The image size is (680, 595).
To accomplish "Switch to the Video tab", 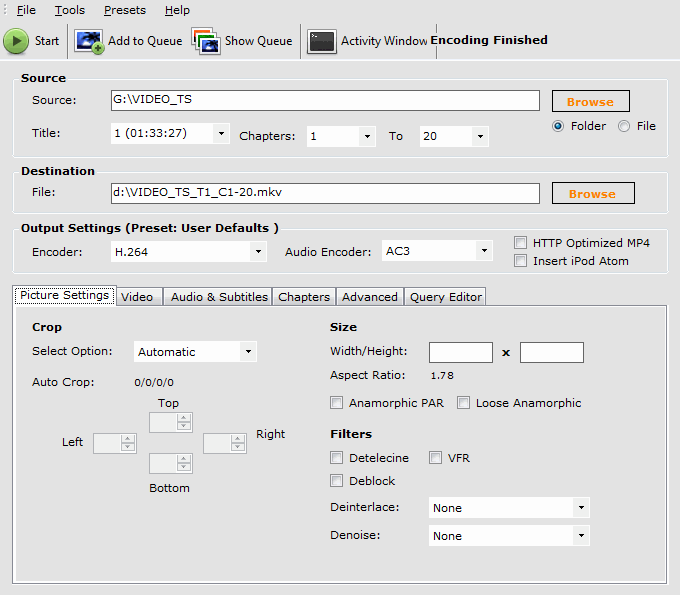I will pos(139,297).
